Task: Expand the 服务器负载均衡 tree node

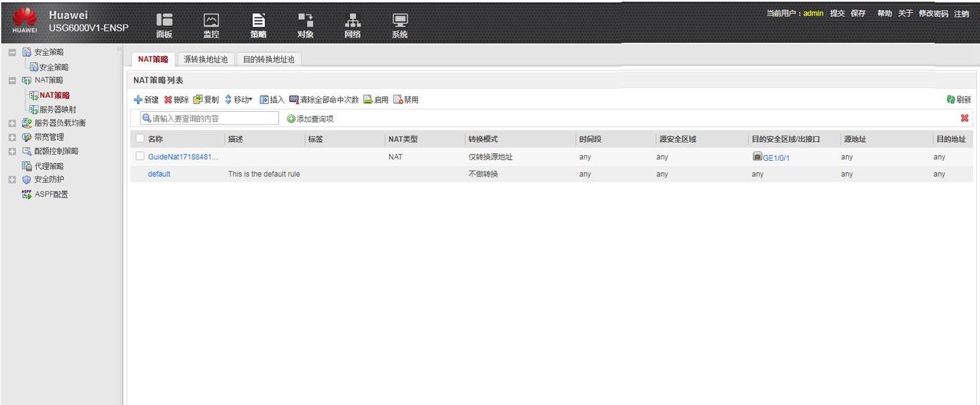Action: pyautogui.click(x=12, y=122)
